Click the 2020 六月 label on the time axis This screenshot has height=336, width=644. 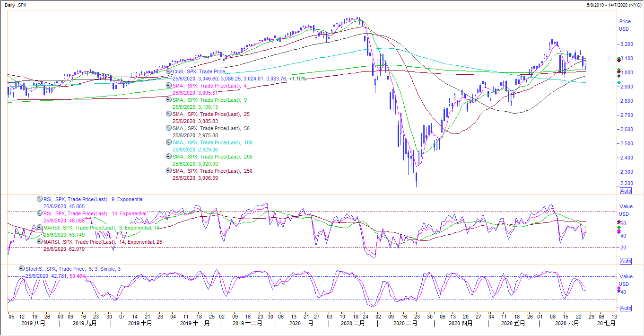point(567,323)
